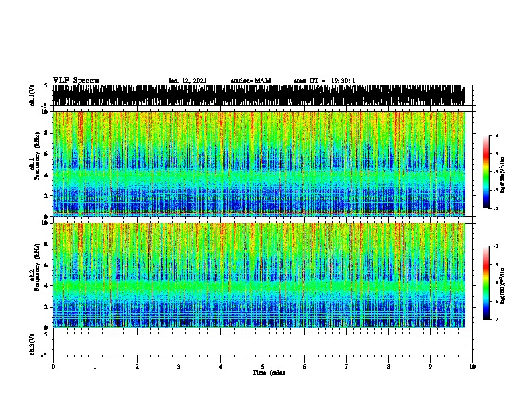Click the "-3" tick on ch.1 colorbar
This screenshot has height=411, width=532.
[x=496, y=135]
